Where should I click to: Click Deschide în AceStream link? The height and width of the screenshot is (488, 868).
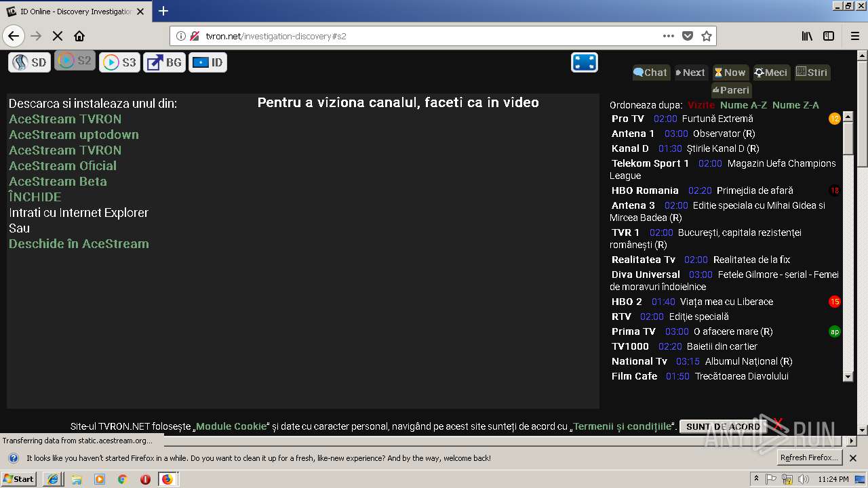click(79, 244)
